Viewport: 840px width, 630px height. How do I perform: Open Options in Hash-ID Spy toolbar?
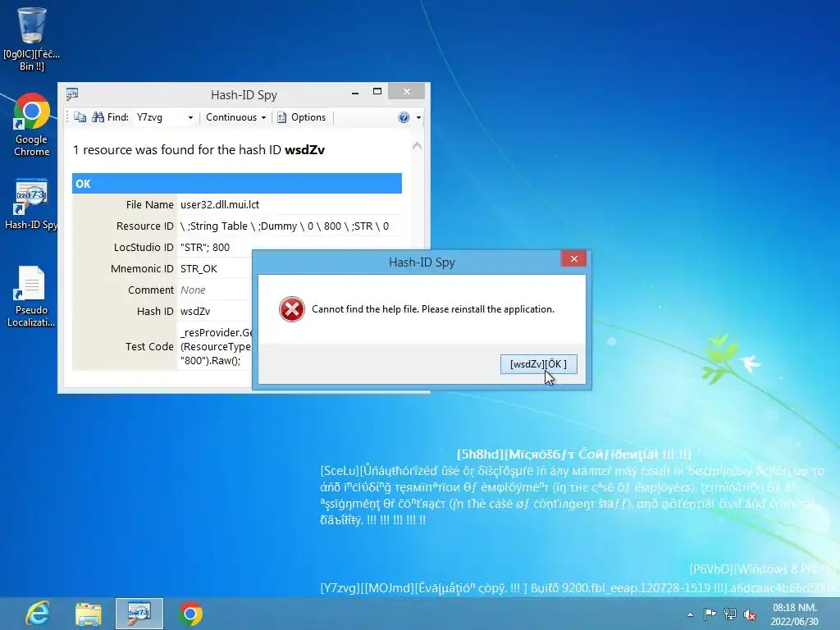(302, 117)
